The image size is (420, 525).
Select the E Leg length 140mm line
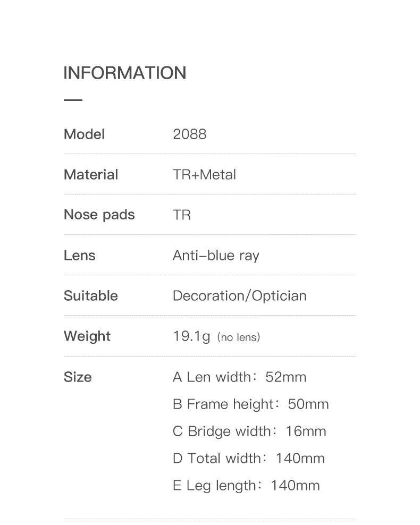(246, 485)
